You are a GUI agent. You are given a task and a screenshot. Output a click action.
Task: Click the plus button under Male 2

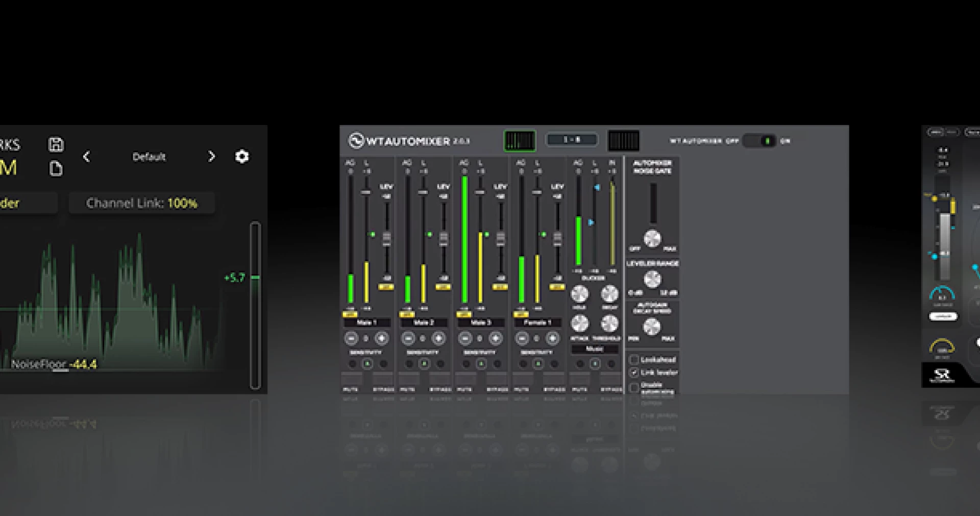(x=438, y=338)
